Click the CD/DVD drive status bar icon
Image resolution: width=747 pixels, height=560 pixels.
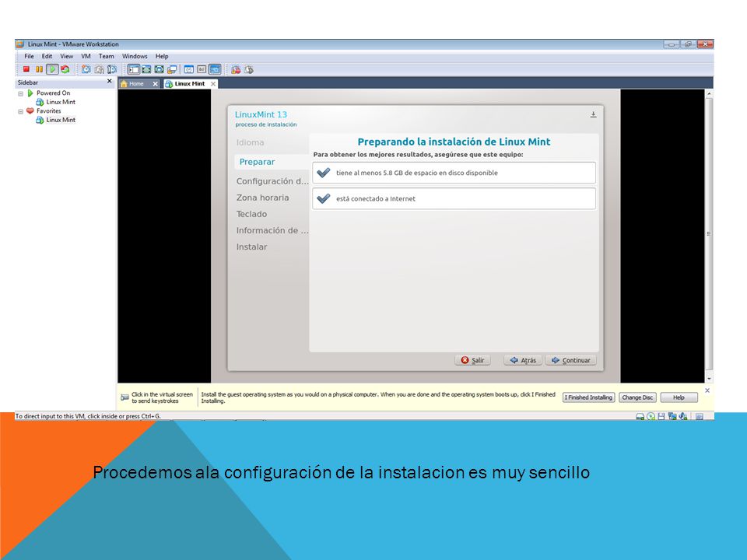(x=651, y=417)
